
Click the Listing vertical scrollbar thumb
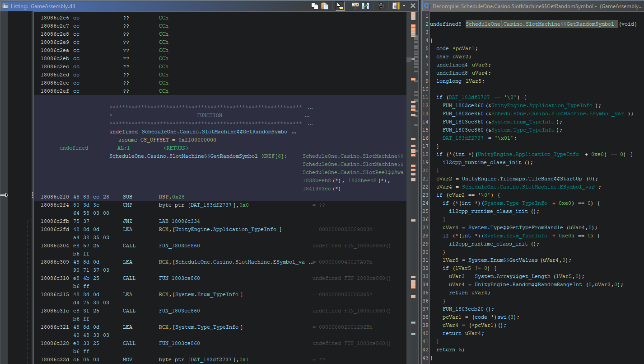408,59
